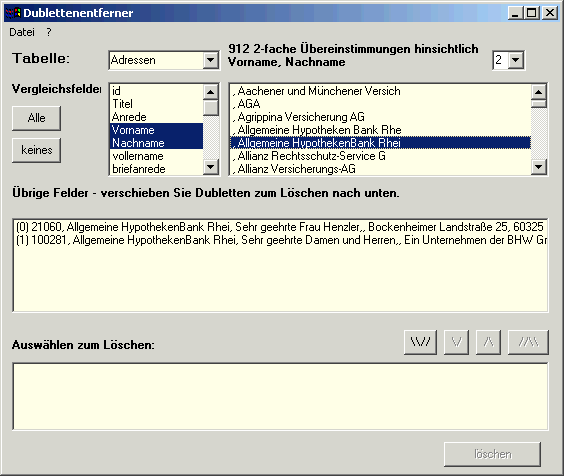
Task: Click the match list's scroll-down arrow
Action: 538,167
